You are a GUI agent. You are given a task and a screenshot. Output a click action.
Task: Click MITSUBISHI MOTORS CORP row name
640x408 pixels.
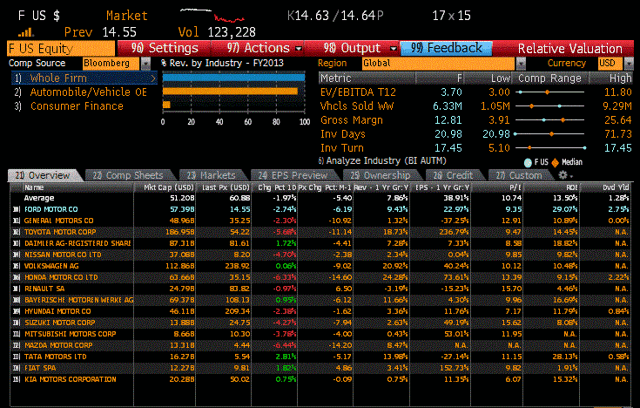pyautogui.click(x=70, y=334)
